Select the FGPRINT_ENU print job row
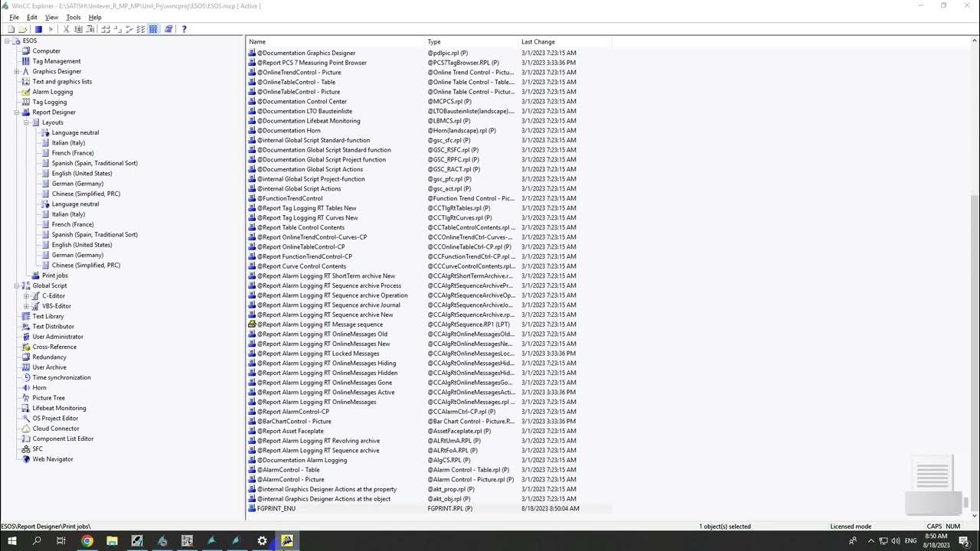The width and height of the screenshot is (980, 551). (x=429, y=508)
